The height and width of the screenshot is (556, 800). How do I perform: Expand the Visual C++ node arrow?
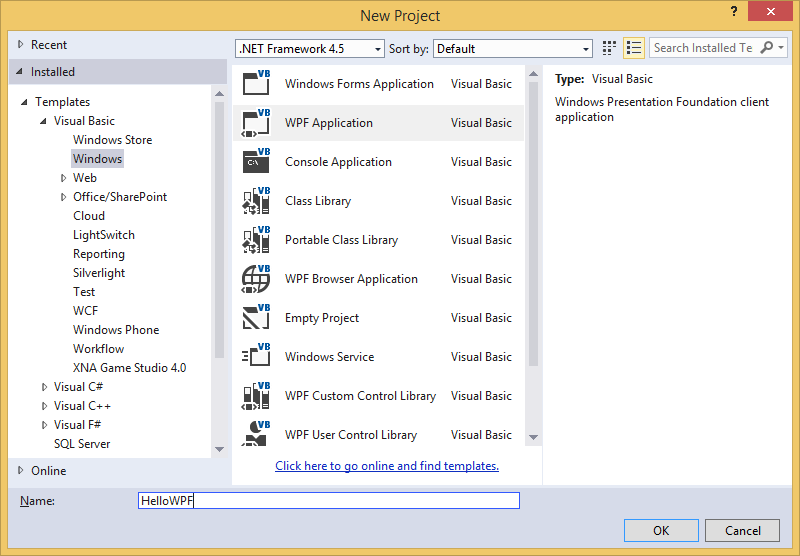(x=44, y=406)
